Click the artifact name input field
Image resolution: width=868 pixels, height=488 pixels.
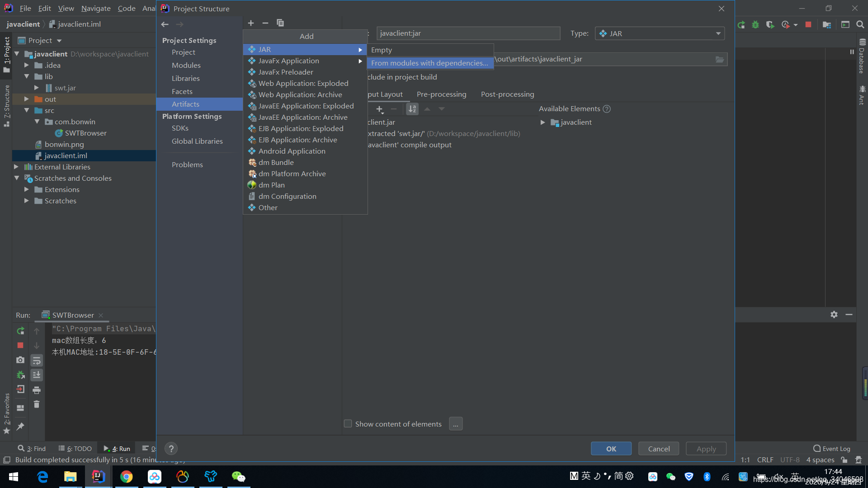(468, 33)
